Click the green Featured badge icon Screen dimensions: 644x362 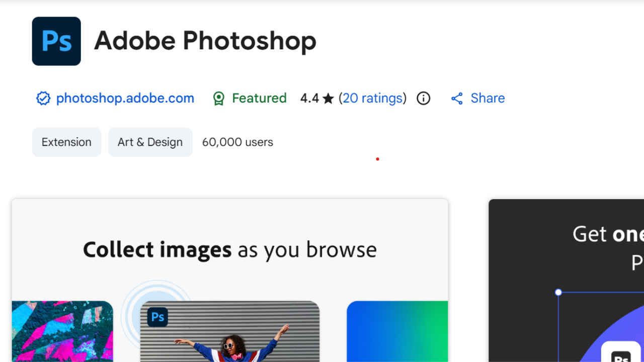(x=218, y=98)
